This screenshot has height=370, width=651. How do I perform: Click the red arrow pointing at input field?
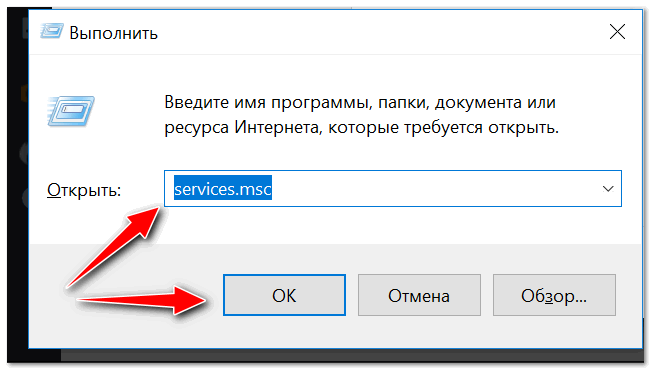click(x=114, y=247)
